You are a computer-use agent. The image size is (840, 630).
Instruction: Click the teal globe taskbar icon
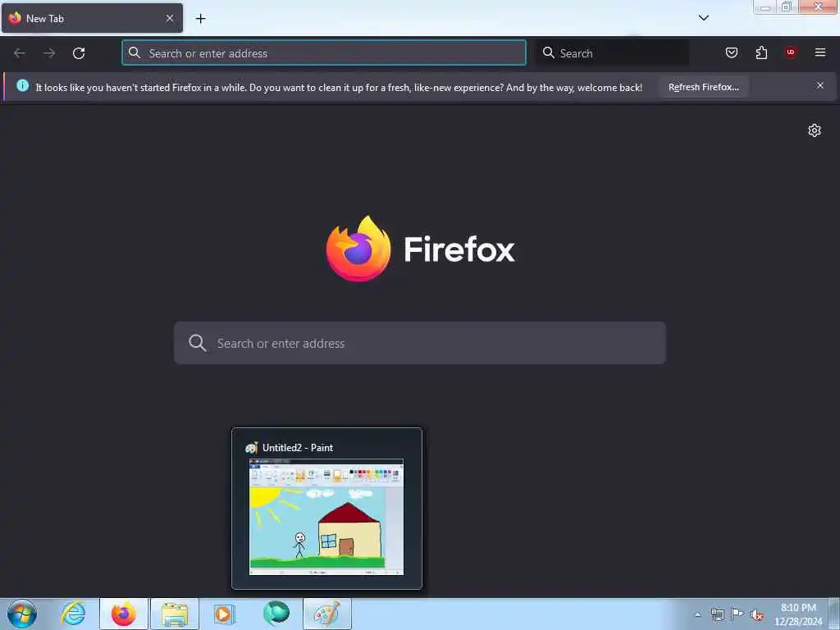(x=276, y=614)
